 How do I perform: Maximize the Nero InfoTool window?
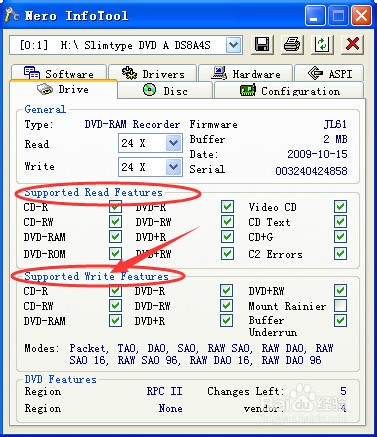[x=338, y=15]
